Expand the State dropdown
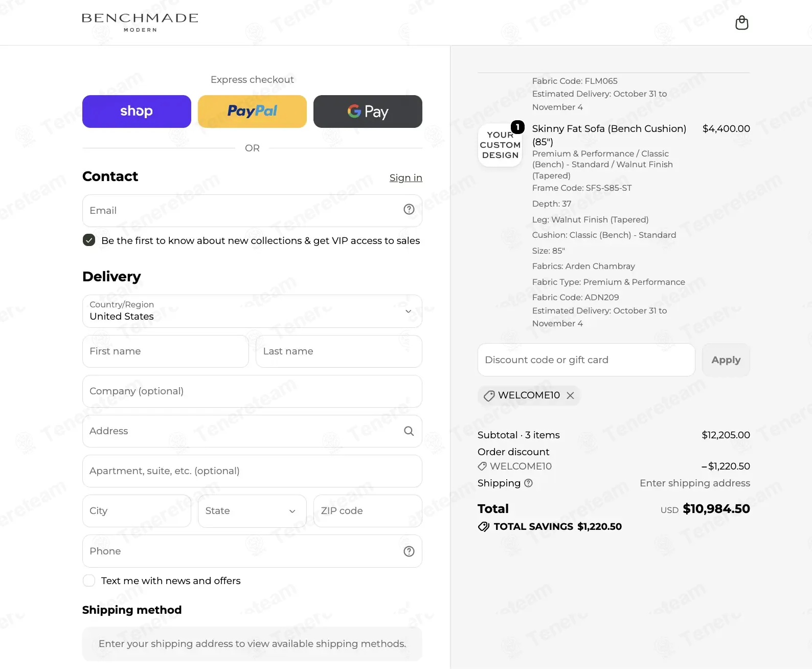The image size is (812, 669). coord(252,511)
